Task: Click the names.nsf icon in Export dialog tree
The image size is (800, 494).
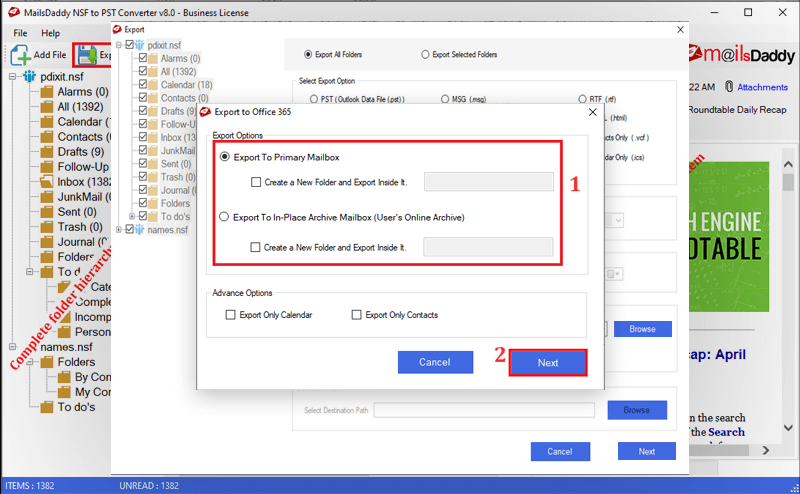Action: point(139,230)
